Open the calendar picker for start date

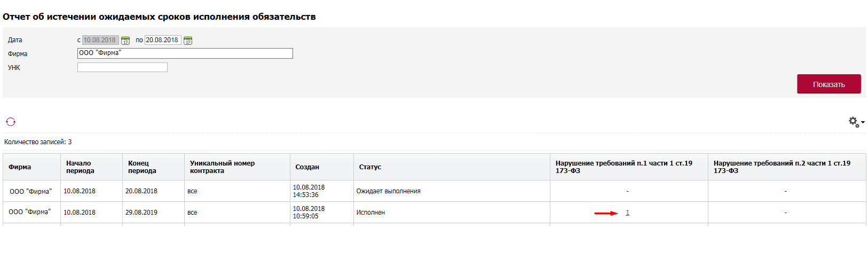tap(125, 41)
